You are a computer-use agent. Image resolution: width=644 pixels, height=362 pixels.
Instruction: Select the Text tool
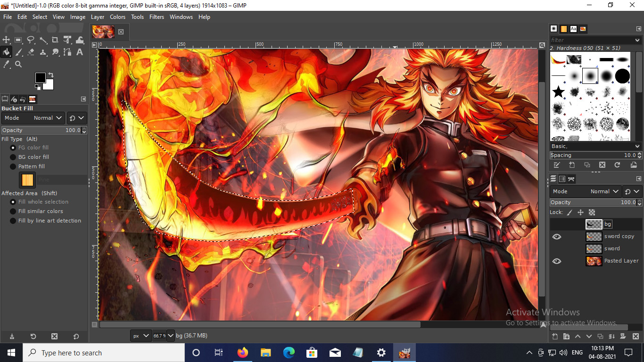80,52
